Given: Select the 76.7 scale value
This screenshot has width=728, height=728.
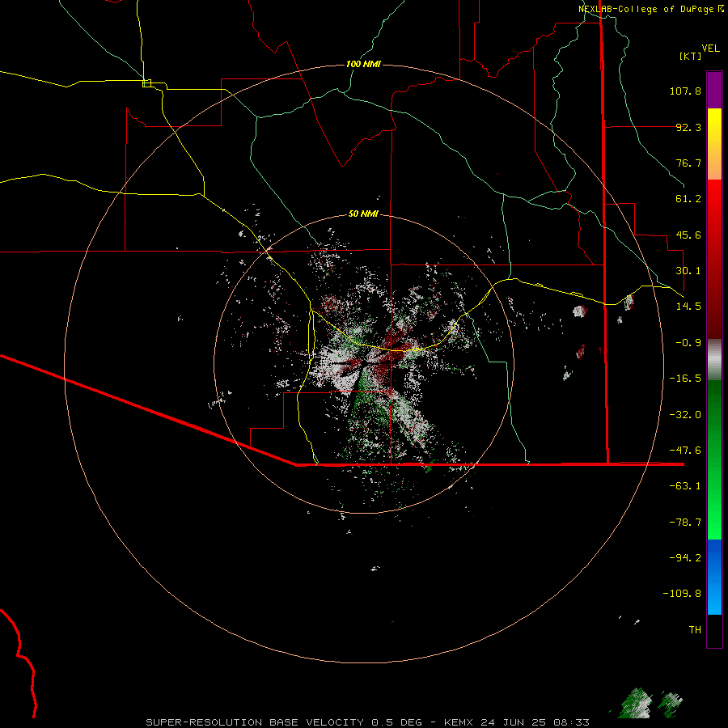Looking at the screenshot, I should pos(688,163).
